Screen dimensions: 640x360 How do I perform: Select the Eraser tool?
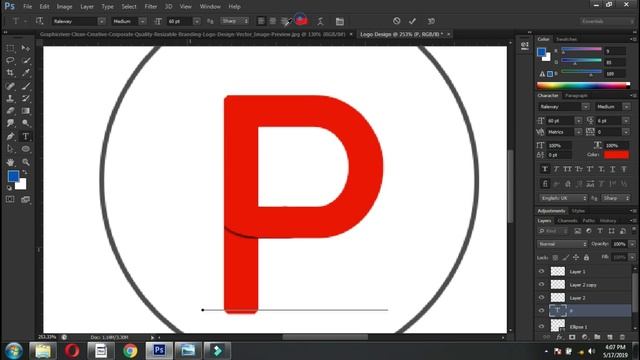pyautogui.click(x=10, y=111)
